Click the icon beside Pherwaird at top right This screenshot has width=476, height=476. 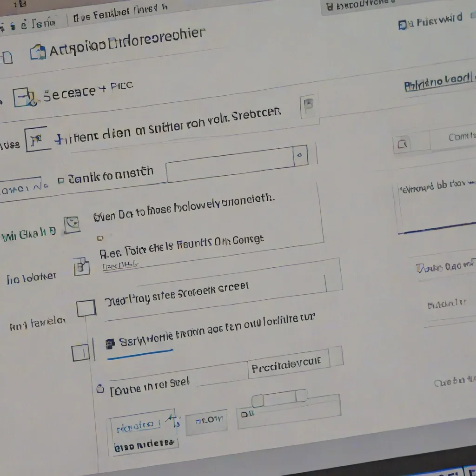pyautogui.click(x=403, y=24)
